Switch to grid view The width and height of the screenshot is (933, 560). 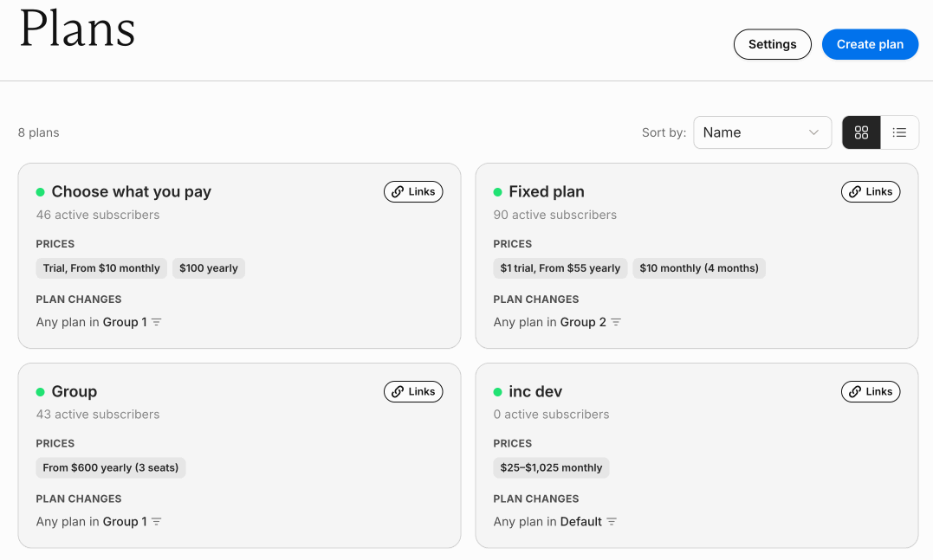(861, 132)
